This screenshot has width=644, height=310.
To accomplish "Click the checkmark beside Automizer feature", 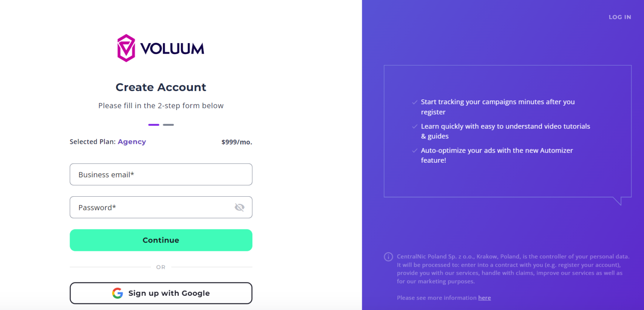I will coord(415,150).
